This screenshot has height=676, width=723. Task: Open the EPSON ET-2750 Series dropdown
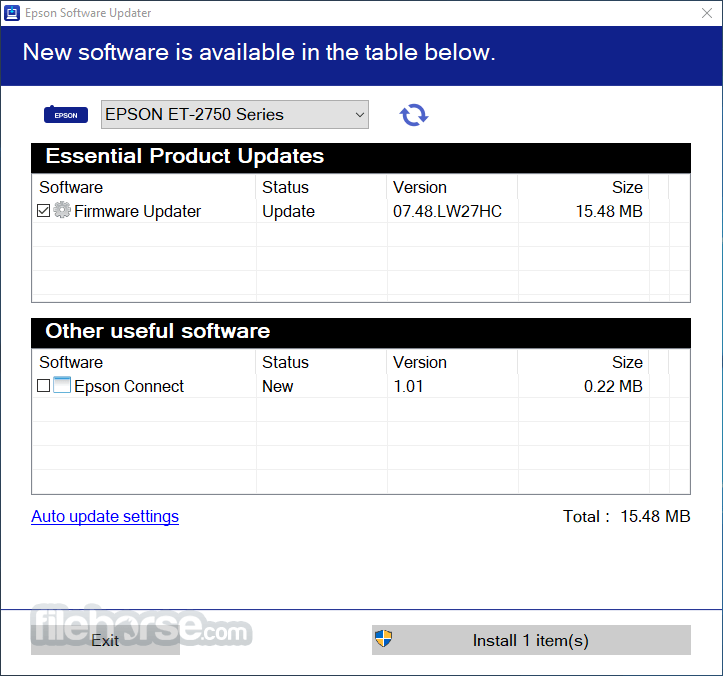pos(235,114)
